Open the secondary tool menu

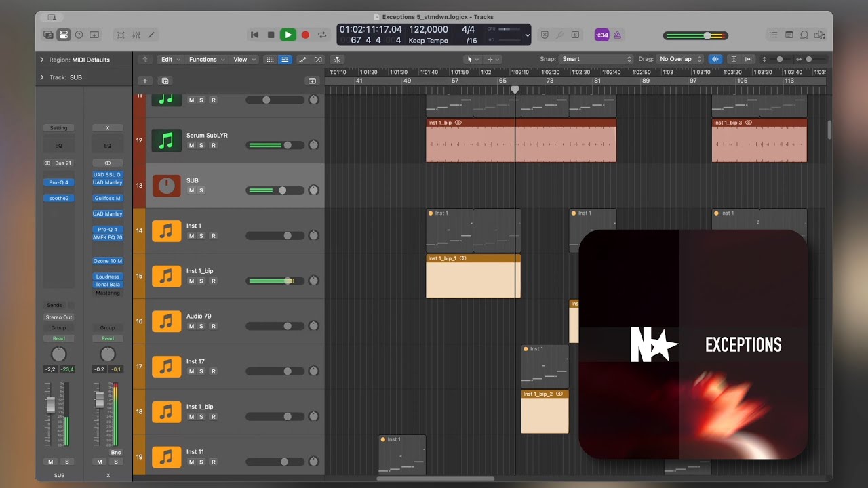[x=493, y=60]
